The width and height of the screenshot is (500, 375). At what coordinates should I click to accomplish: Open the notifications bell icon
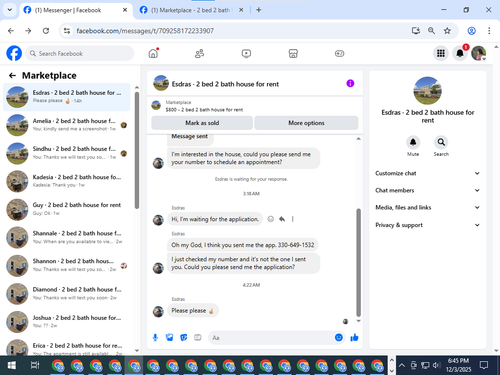[x=460, y=53]
